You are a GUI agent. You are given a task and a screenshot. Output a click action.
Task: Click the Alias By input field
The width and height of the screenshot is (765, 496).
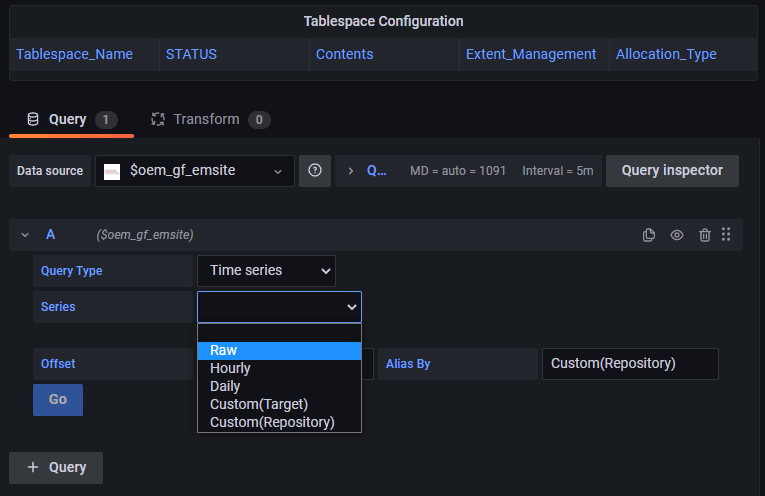coord(629,364)
